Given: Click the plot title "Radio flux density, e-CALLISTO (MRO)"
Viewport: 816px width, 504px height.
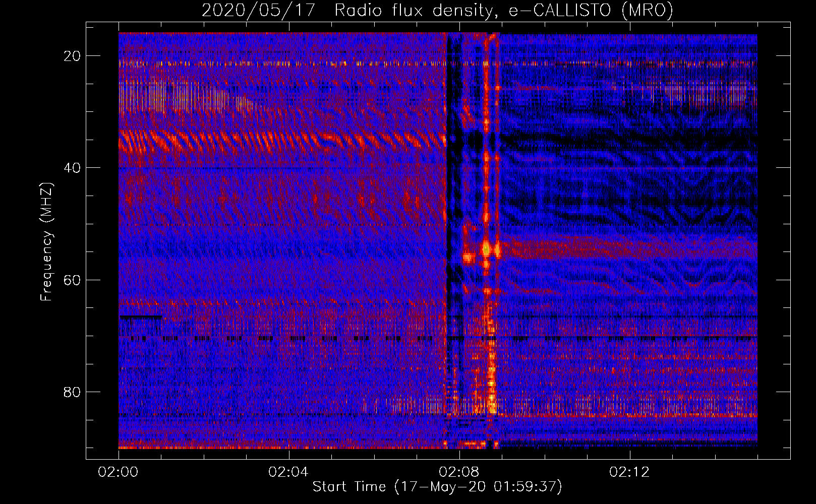Looking at the screenshot, I should pyautogui.click(x=504, y=10).
